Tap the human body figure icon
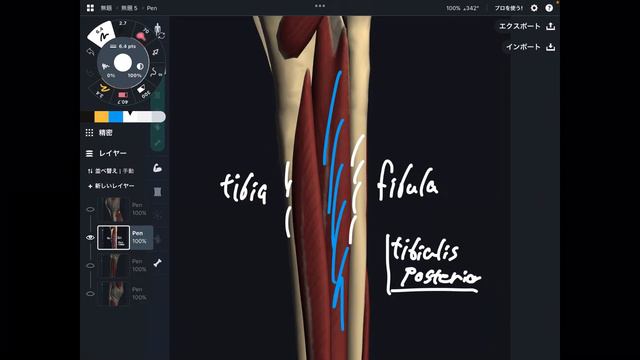The image size is (640, 360). pos(159,29)
